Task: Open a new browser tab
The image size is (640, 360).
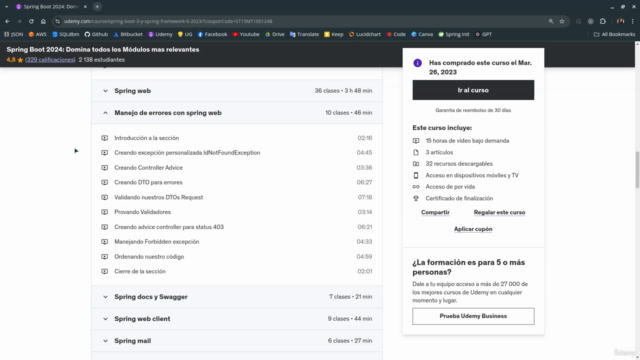Action: (x=97, y=7)
